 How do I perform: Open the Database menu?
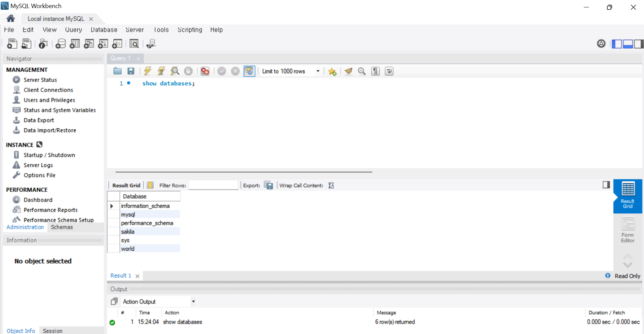[104, 30]
